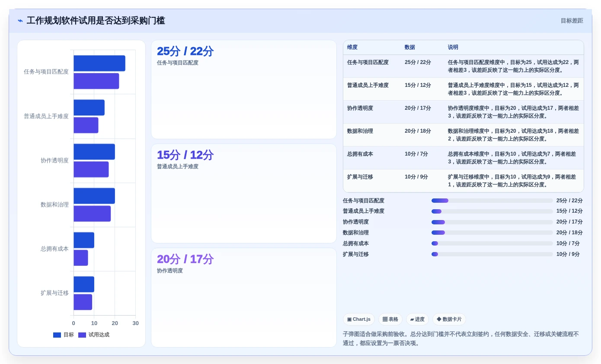Click the 试用达成 bar for 数据和治理
This screenshot has height=364, width=601.
tap(92, 214)
